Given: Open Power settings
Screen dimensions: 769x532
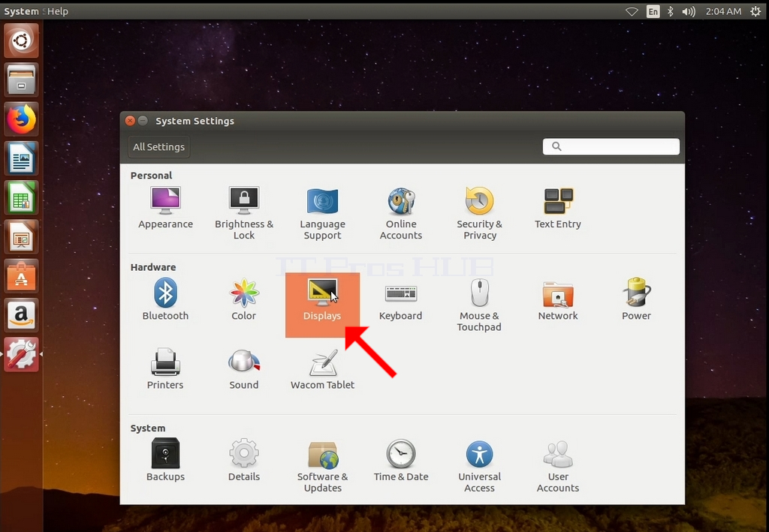Looking at the screenshot, I should point(636,299).
